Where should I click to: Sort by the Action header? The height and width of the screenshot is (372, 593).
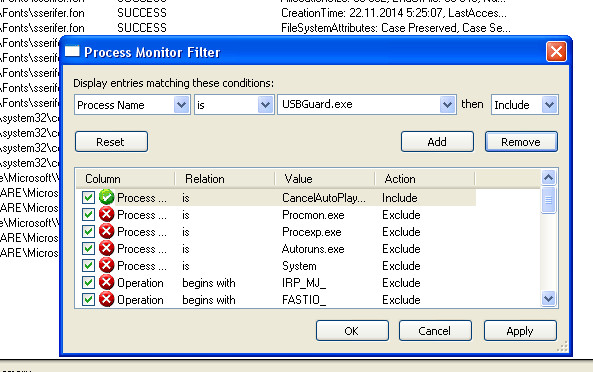click(x=425, y=178)
